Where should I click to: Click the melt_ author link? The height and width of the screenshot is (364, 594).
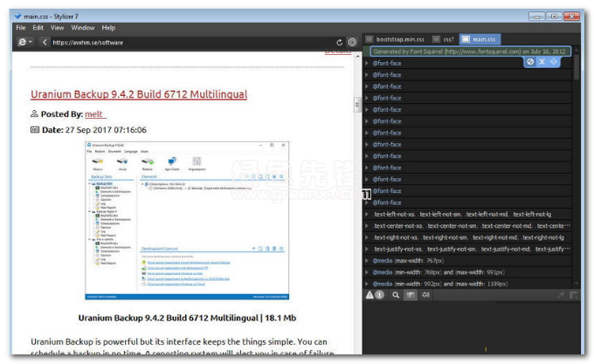pos(94,113)
